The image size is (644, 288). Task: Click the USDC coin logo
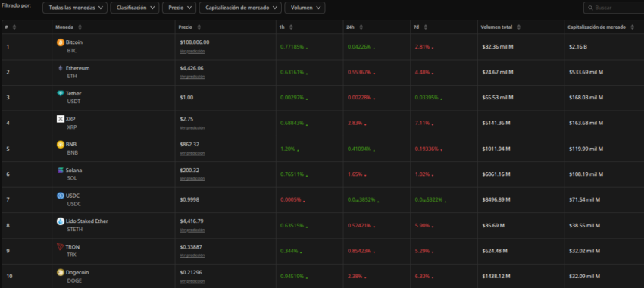tap(61, 196)
